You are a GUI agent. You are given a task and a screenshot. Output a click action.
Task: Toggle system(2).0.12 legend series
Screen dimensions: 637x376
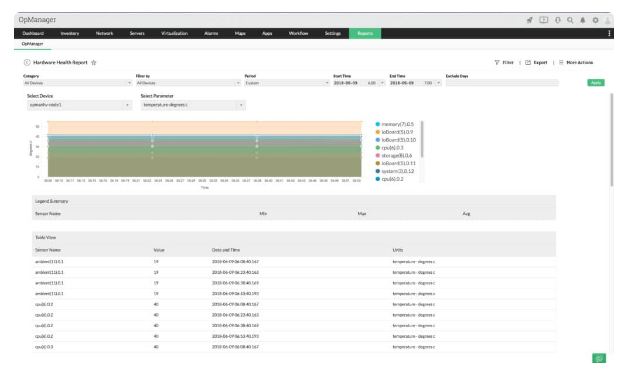395,171
